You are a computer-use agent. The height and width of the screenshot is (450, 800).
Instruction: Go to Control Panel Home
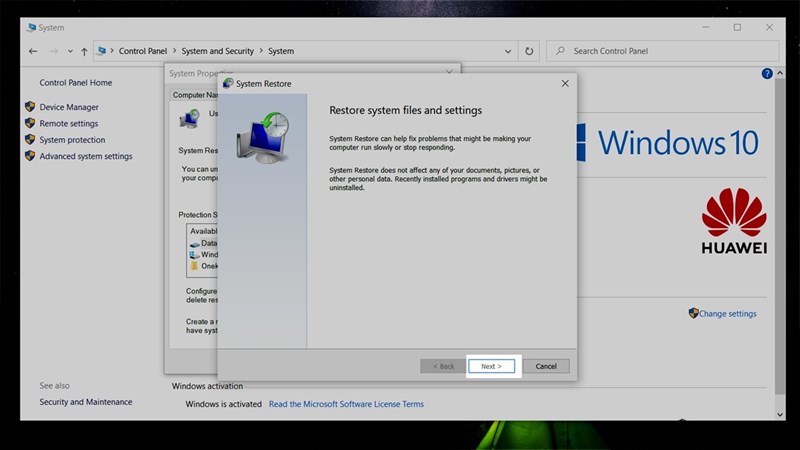click(x=76, y=83)
